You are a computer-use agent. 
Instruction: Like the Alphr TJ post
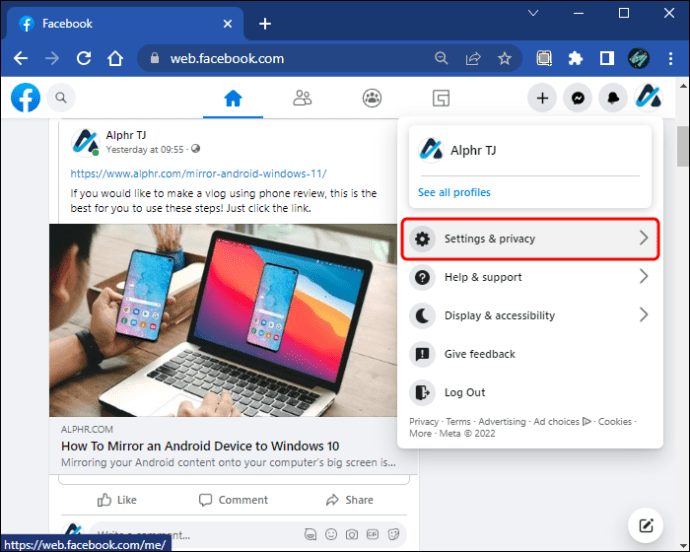point(117,500)
